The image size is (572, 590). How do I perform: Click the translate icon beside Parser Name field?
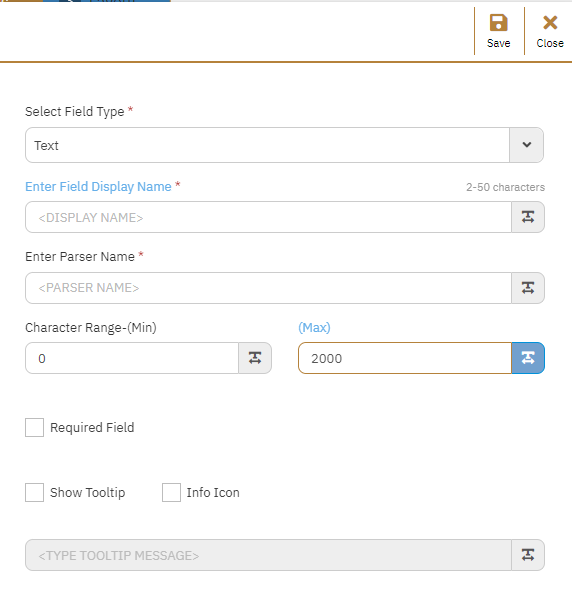click(x=528, y=288)
